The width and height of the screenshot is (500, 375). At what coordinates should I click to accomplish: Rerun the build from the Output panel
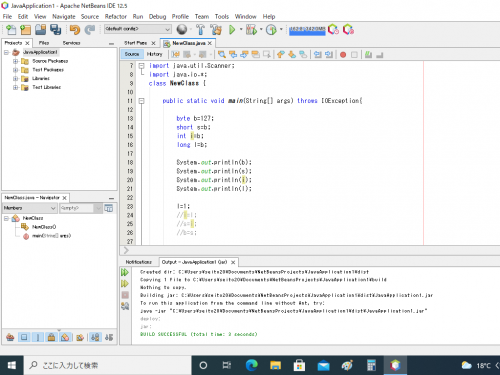[125, 272]
